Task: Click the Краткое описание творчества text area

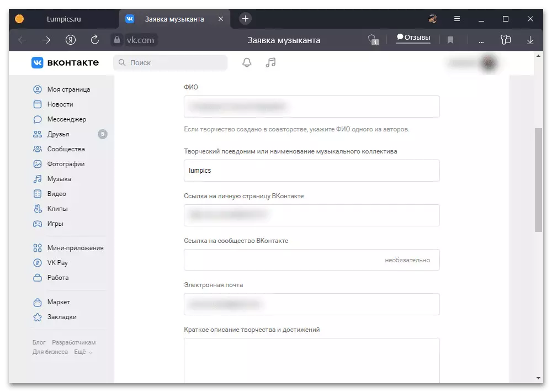Action: click(x=311, y=361)
